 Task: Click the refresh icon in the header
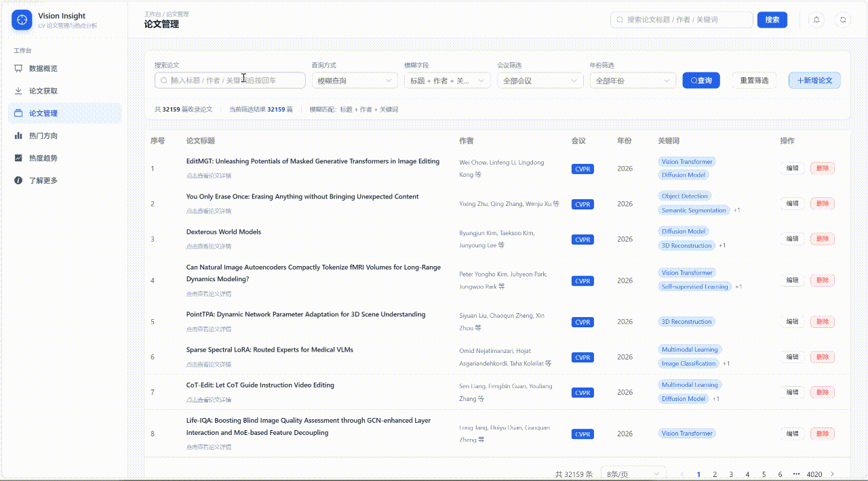[843, 20]
